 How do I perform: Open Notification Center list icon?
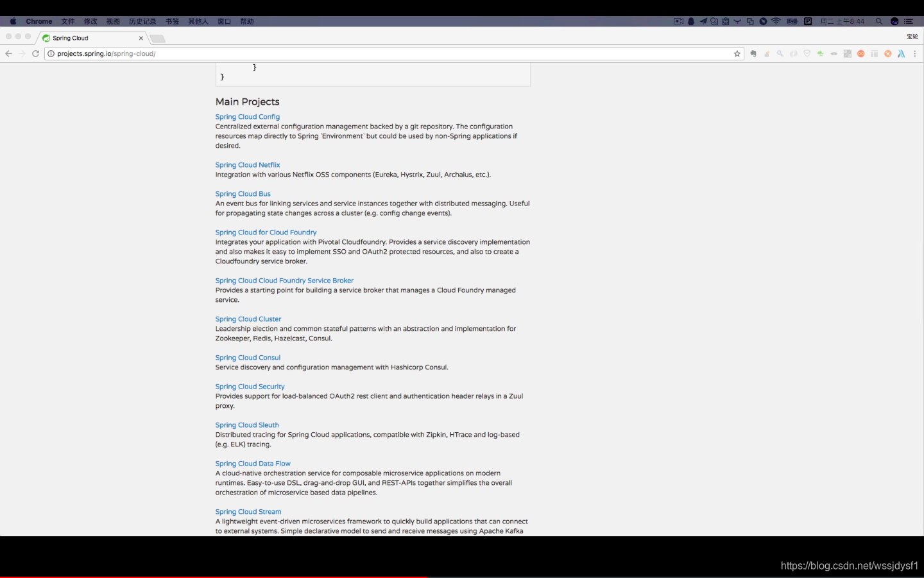909,21
